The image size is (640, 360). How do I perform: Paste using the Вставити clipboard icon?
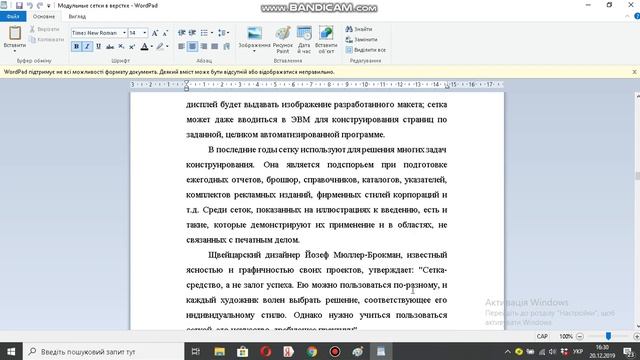(x=15, y=33)
